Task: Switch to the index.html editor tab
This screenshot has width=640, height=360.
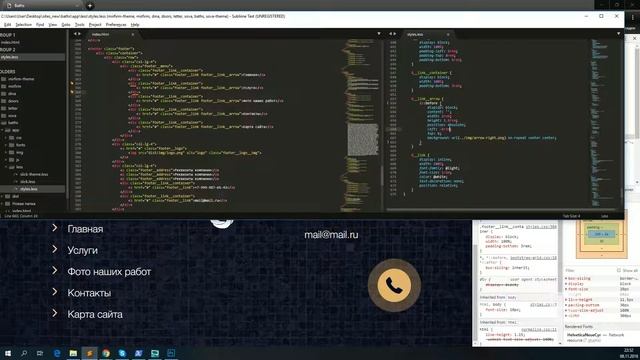Action: pyautogui.click(x=111, y=35)
